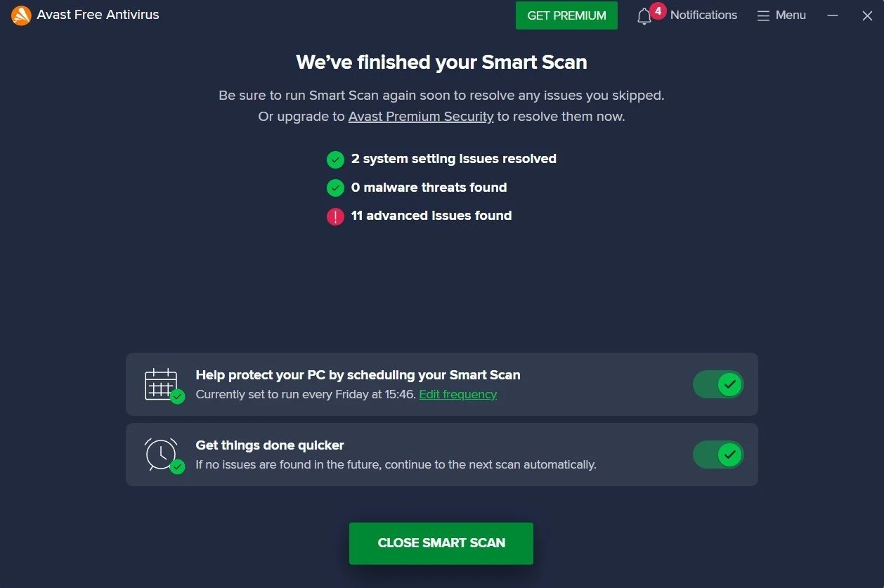884x588 pixels.
Task: Open Edit frequency to change scan schedule
Action: click(457, 394)
